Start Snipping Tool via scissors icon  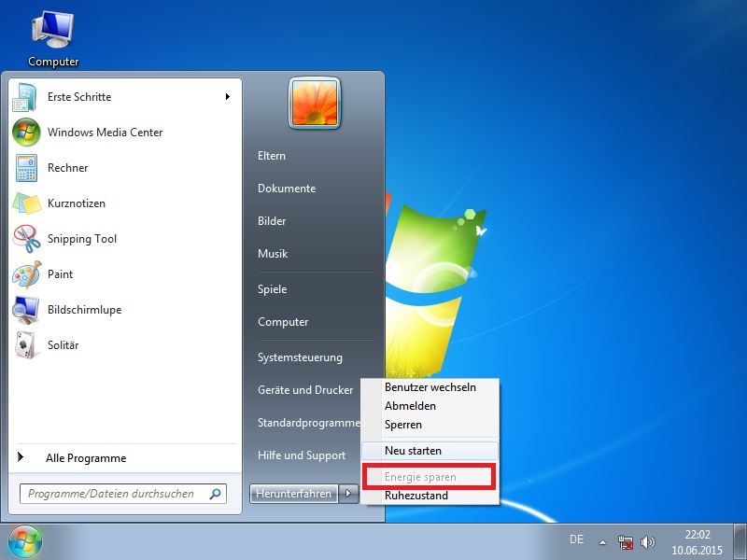27,239
